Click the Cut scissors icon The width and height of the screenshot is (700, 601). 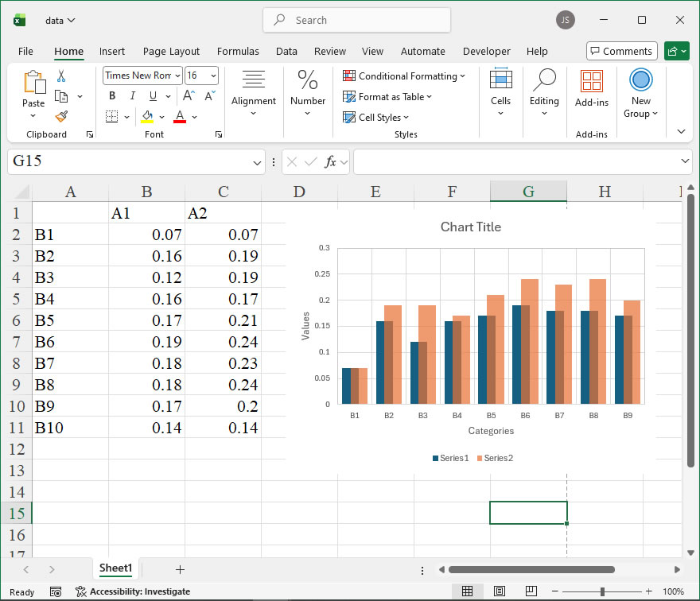tap(61, 76)
